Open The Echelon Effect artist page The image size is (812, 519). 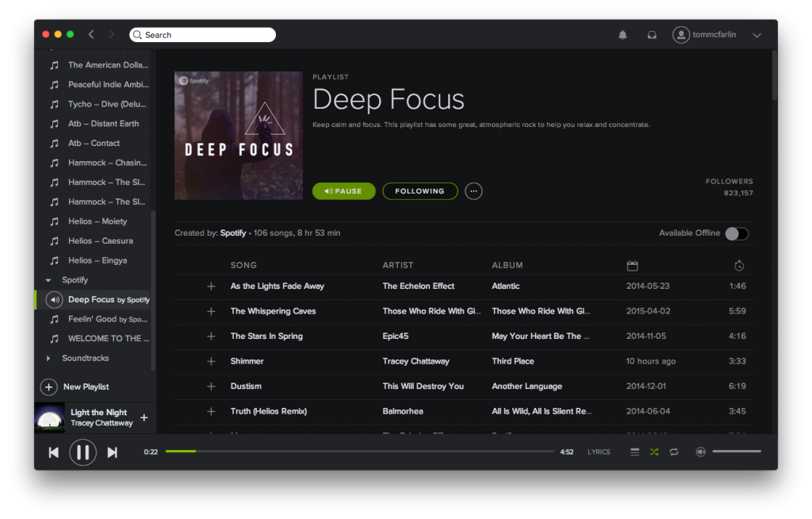click(419, 286)
